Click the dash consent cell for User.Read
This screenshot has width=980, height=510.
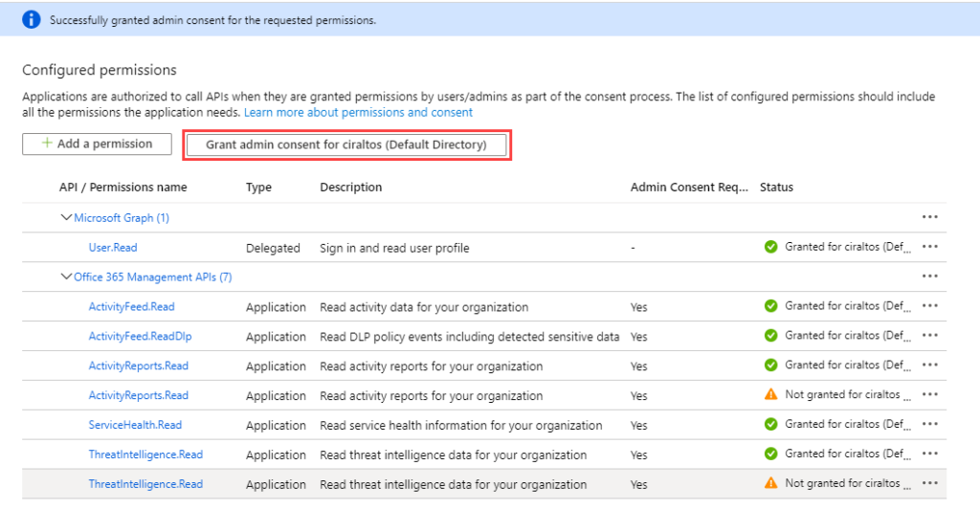coord(633,248)
